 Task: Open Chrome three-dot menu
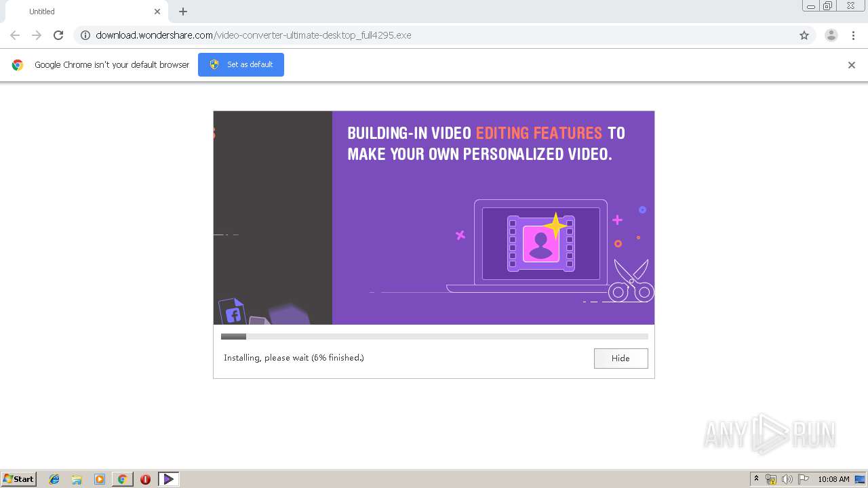pyautogui.click(x=853, y=35)
